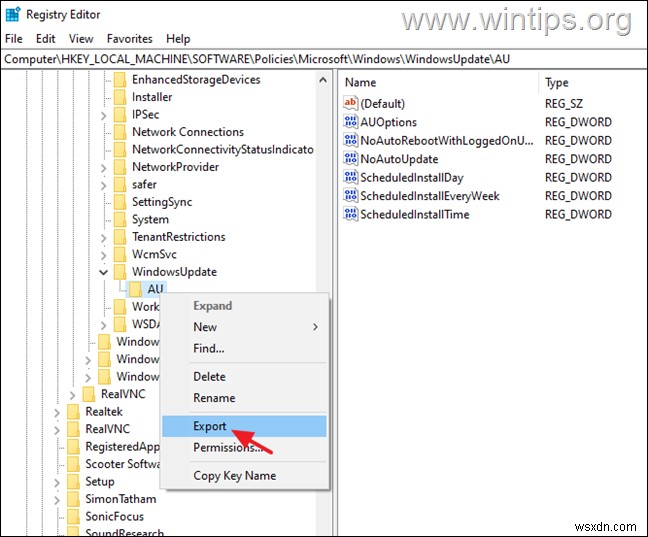Choose Permissions... in the context menu

tap(244, 447)
